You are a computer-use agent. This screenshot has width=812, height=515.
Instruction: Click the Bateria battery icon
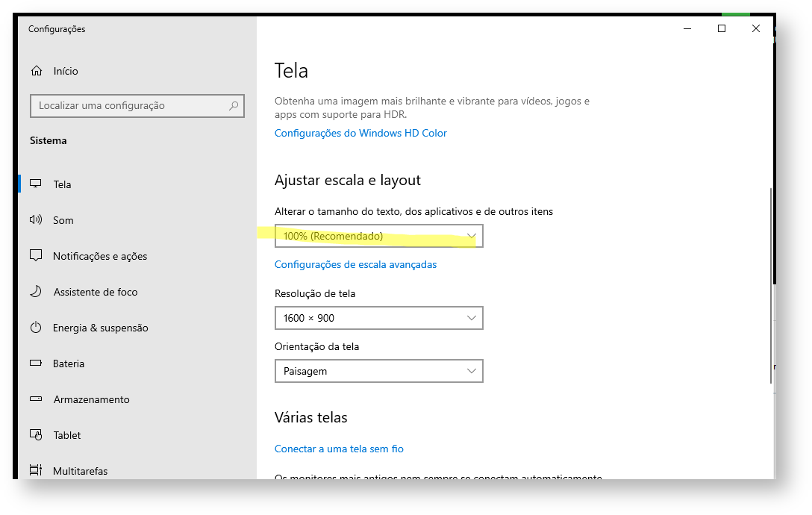36,363
